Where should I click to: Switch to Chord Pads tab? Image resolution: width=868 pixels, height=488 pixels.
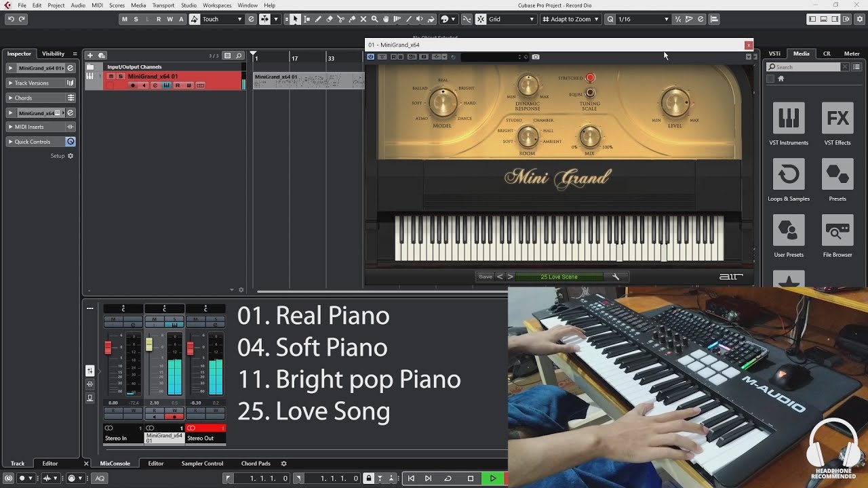256,464
